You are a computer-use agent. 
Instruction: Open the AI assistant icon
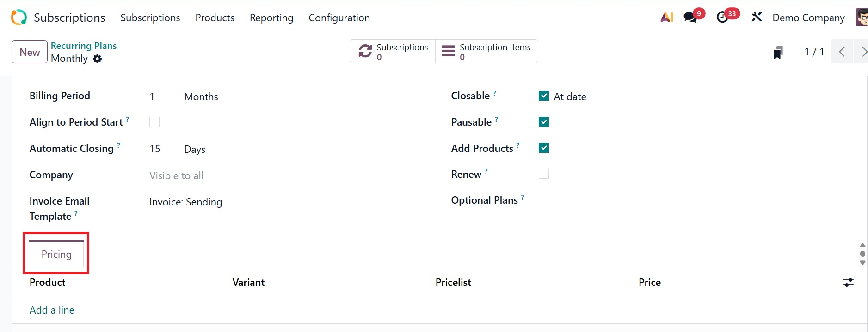point(667,18)
